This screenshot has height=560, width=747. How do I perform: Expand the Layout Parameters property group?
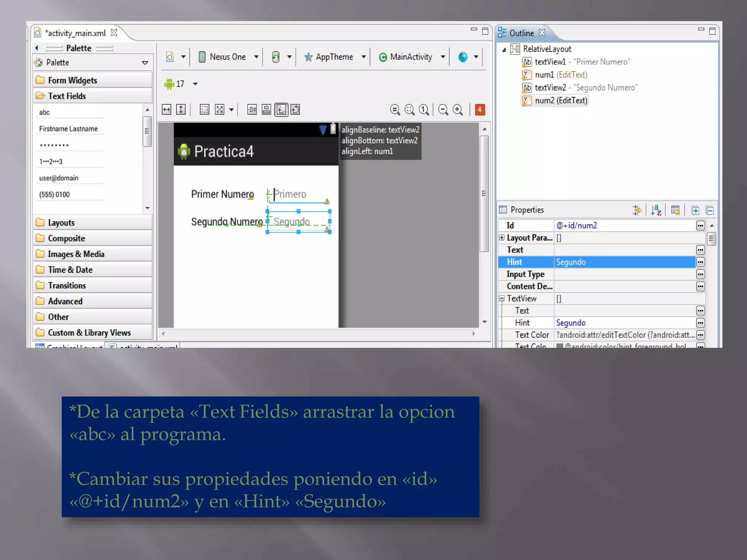[x=502, y=238]
